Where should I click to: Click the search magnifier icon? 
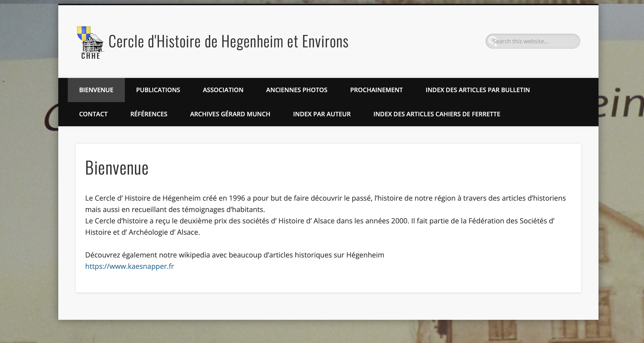click(x=493, y=41)
